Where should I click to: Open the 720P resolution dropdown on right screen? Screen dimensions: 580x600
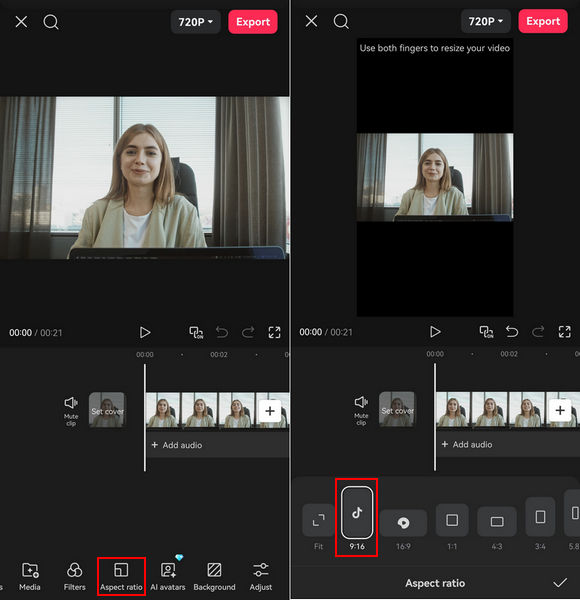(x=486, y=21)
